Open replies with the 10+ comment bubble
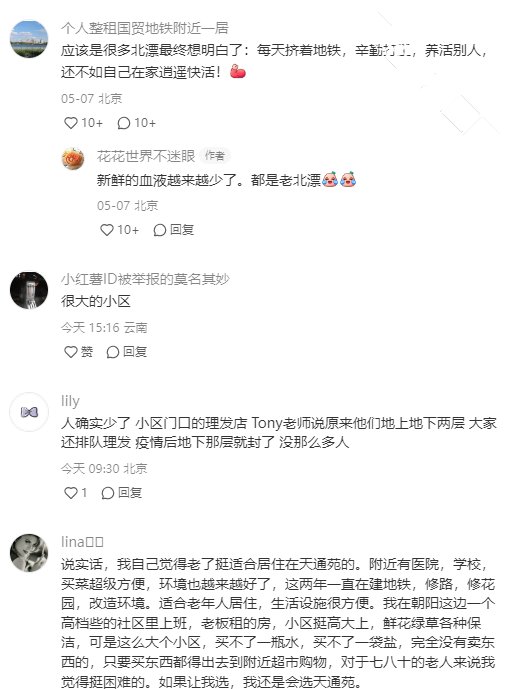This screenshot has width=510, height=689. pos(136,123)
